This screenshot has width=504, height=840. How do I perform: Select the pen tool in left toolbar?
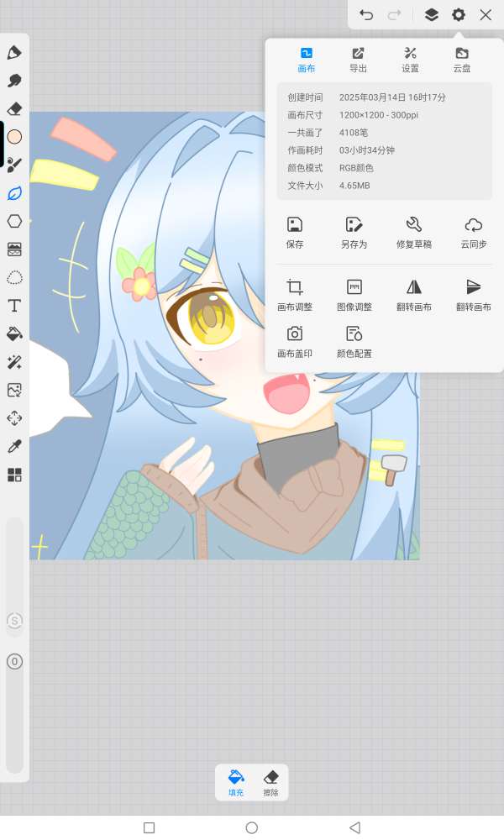coord(14,53)
